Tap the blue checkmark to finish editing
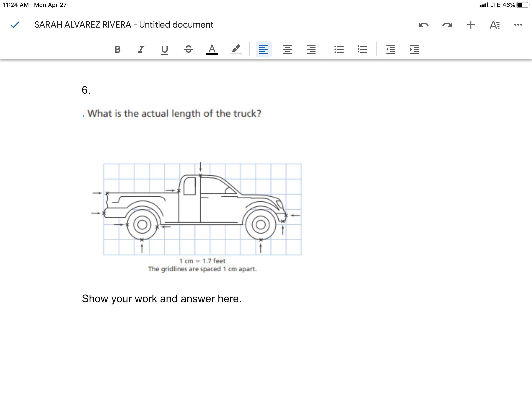 15,25
